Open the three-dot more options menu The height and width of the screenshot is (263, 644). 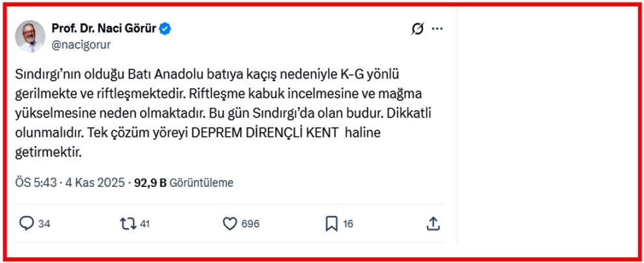(437, 29)
